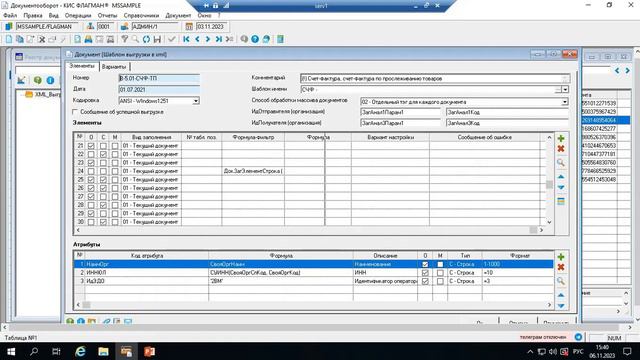Delete element with red X in Элементы
640x360 pixels.
coord(561,149)
